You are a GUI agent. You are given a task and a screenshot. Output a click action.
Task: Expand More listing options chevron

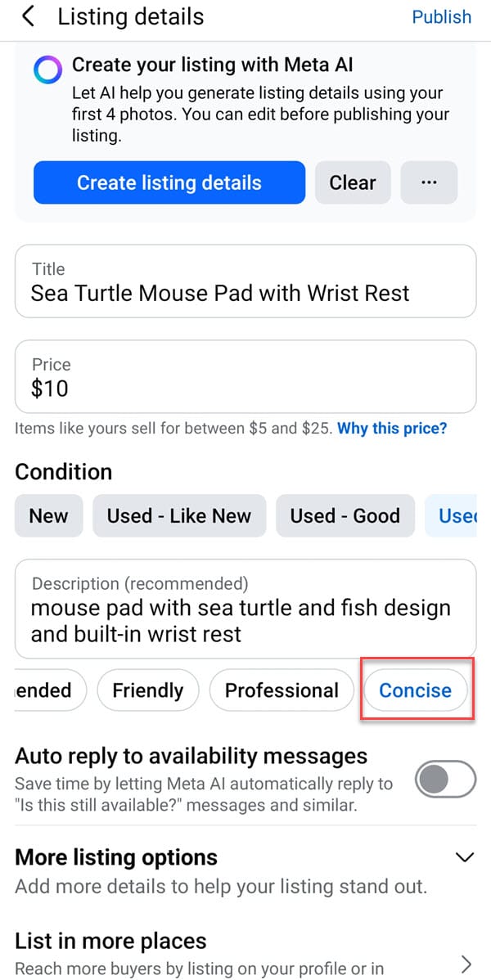[464, 857]
